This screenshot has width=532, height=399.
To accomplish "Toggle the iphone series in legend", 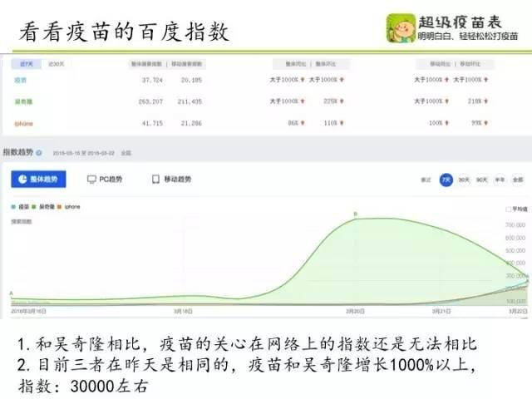I will click(70, 205).
